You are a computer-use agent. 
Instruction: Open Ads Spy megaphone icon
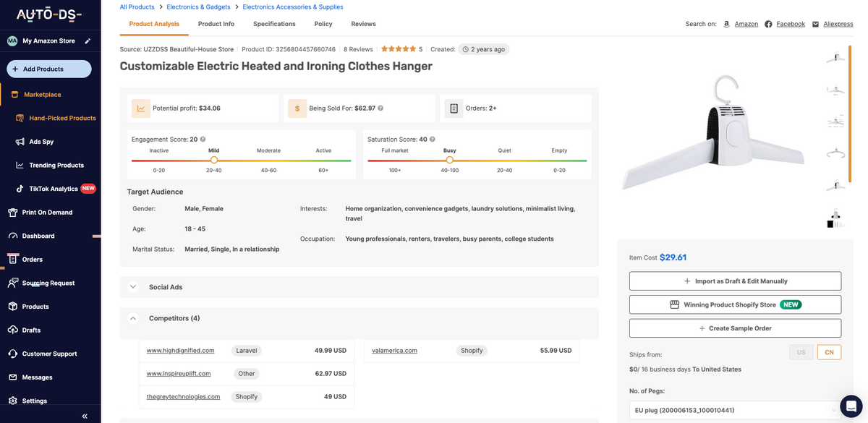click(20, 142)
